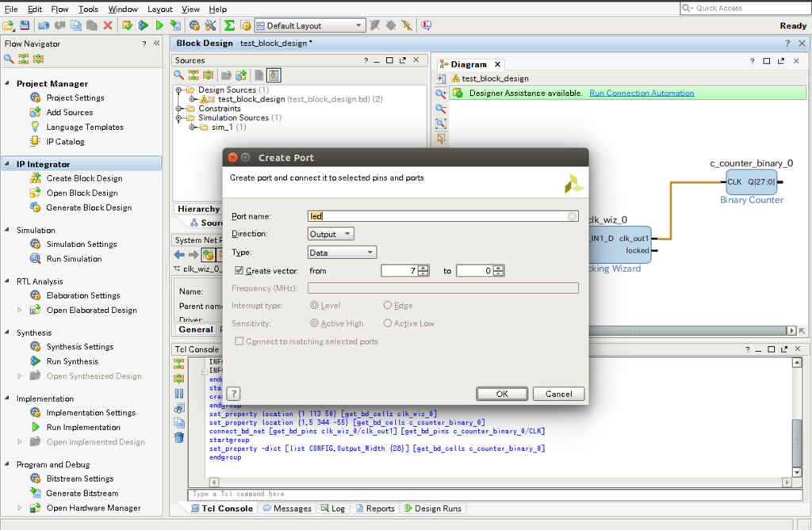Toggle the Create vector checkbox
This screenshot has width=812, height=530.
pyautogui.click(x=239, y=271)
